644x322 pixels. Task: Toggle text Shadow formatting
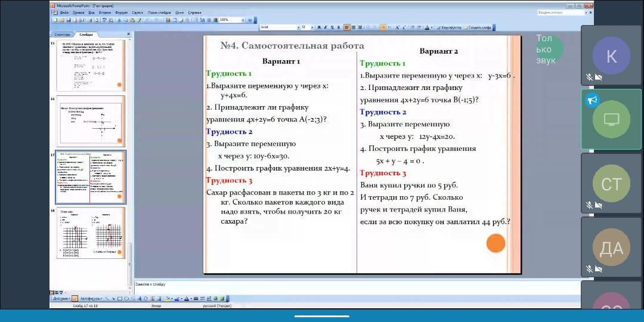[x=339, y=27]
